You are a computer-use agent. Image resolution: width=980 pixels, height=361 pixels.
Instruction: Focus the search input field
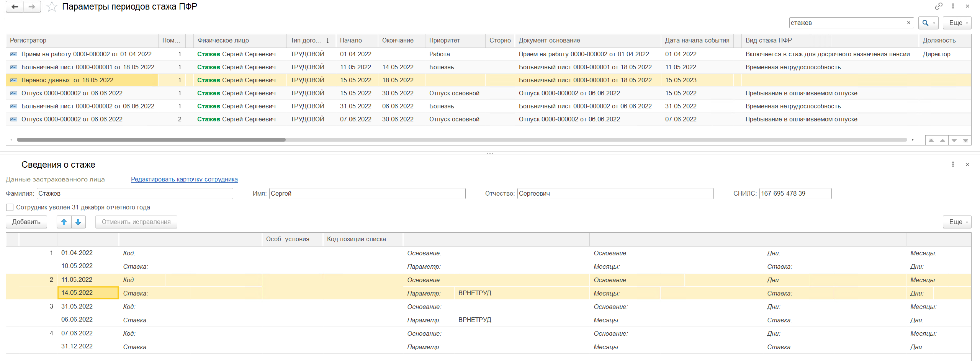[x=846, y=23]
